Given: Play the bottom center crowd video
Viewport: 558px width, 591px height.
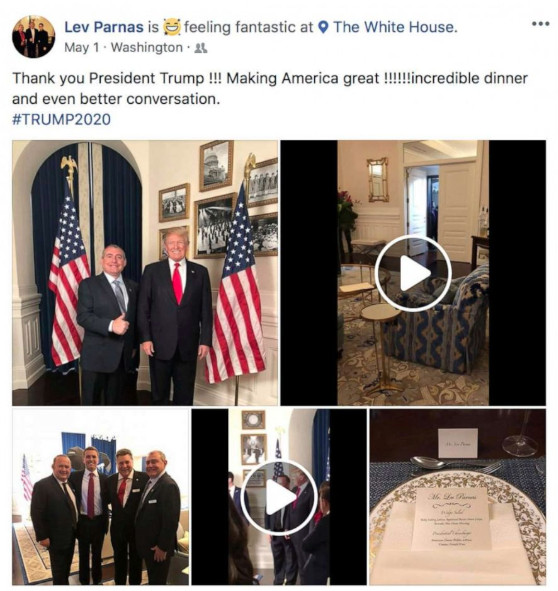Looking at the screenshot, I should 279,497.
